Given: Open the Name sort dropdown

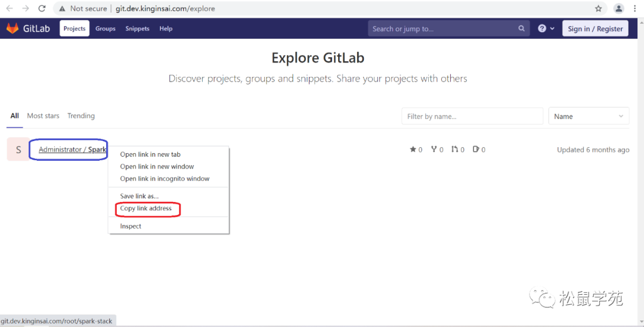Looking at the screenshot, I should coord(589,116).
